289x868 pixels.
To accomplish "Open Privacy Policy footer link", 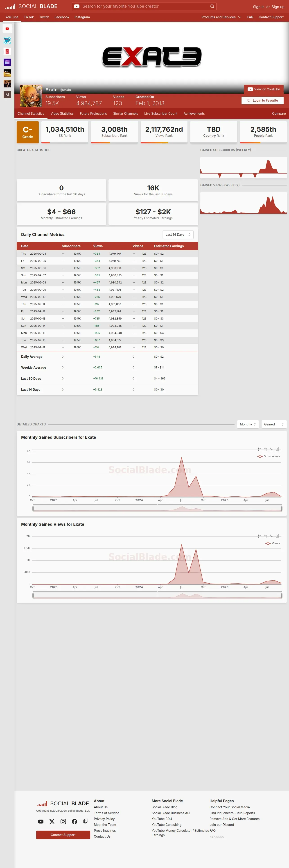I will point(104,819).
